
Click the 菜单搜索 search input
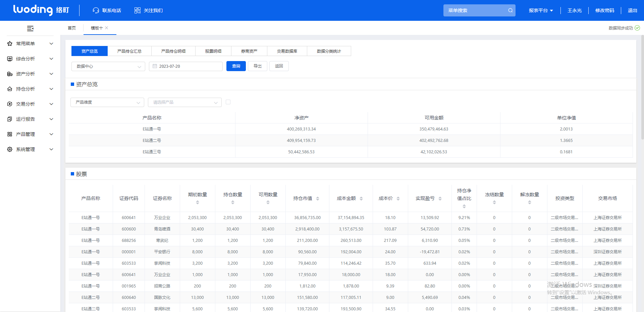479,10
